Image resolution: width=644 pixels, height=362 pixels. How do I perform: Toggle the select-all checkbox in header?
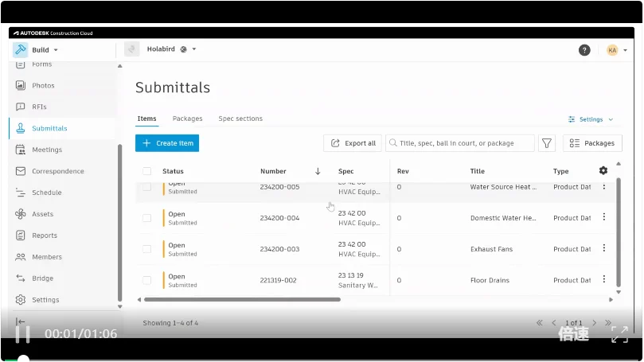(146, 171)
